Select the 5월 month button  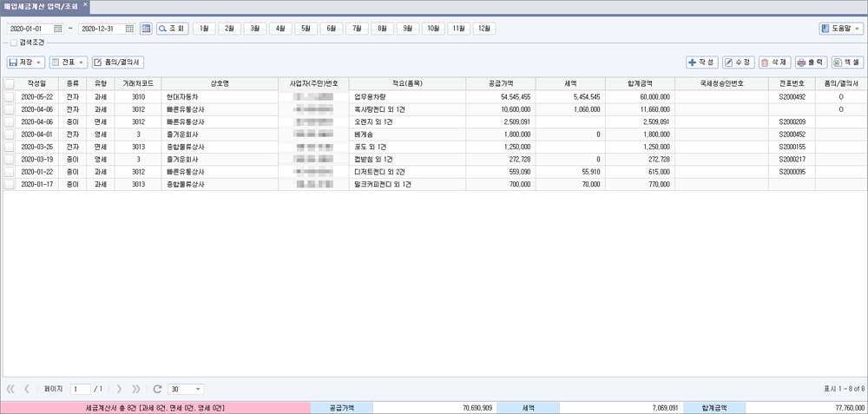(306, 29)
